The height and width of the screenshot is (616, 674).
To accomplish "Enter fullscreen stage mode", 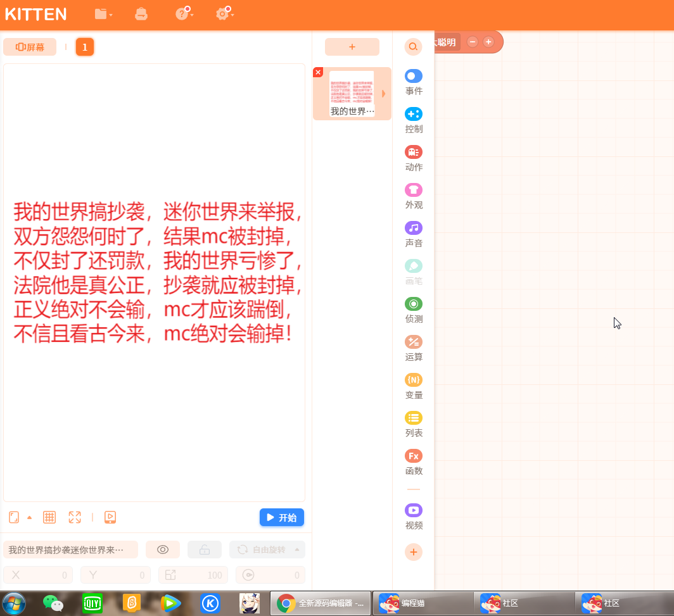I will 75,517.
